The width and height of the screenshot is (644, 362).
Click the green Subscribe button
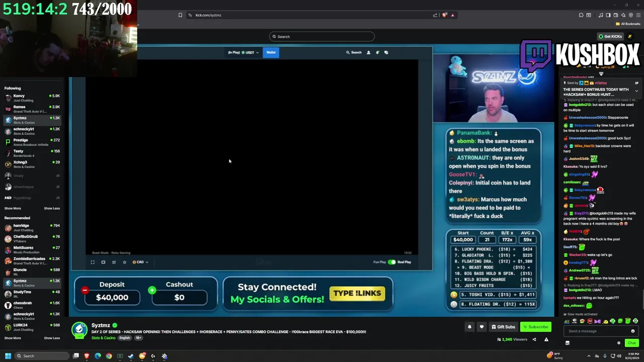click(x=535, y=327)
